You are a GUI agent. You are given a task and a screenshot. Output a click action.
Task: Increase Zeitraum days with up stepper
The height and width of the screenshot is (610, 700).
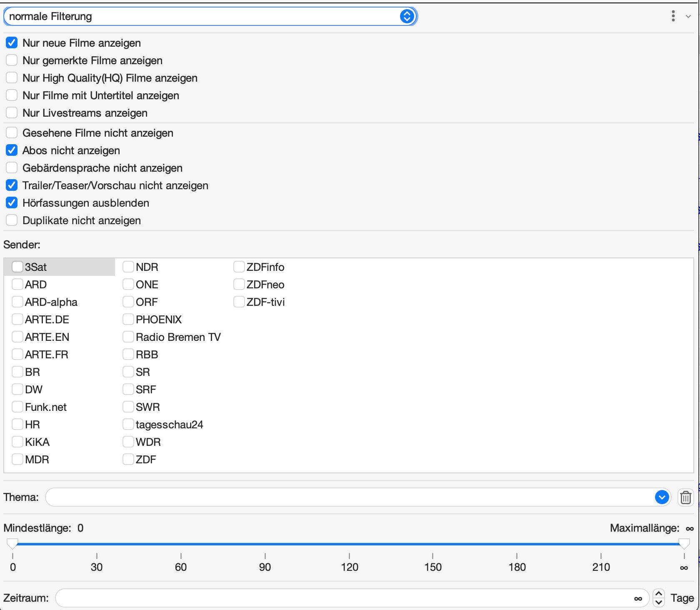click(x=658, y=594)
